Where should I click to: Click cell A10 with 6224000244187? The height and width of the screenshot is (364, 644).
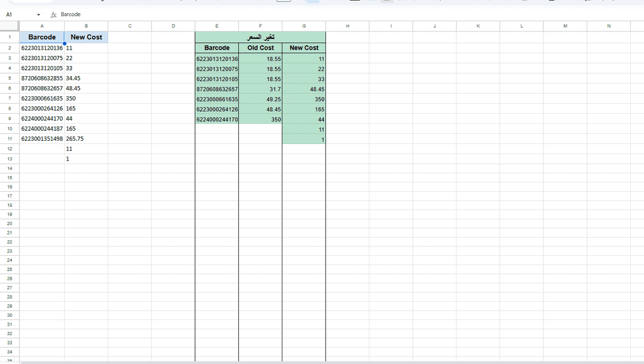point(42,129)
